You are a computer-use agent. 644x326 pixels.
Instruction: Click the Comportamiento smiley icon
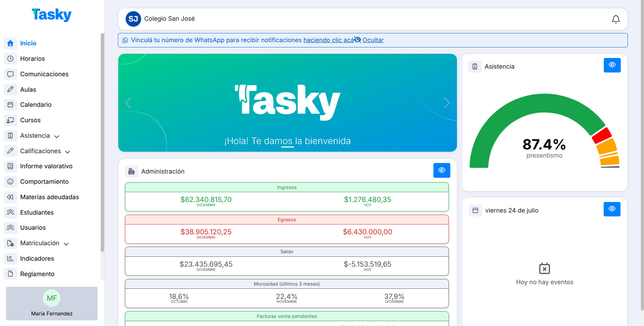click(11, 182)
